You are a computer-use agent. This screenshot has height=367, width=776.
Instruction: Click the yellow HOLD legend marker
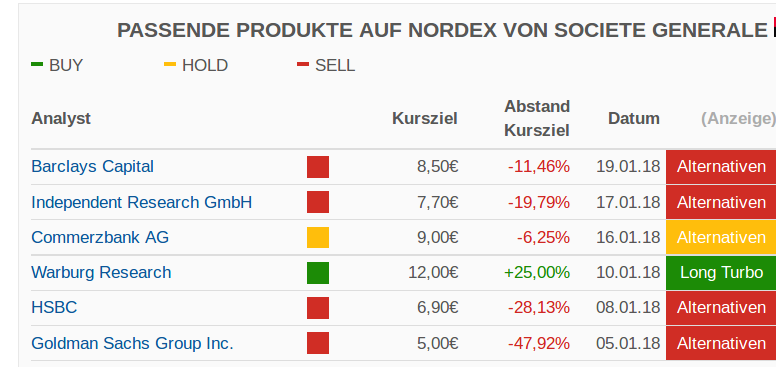coord(170,64)
